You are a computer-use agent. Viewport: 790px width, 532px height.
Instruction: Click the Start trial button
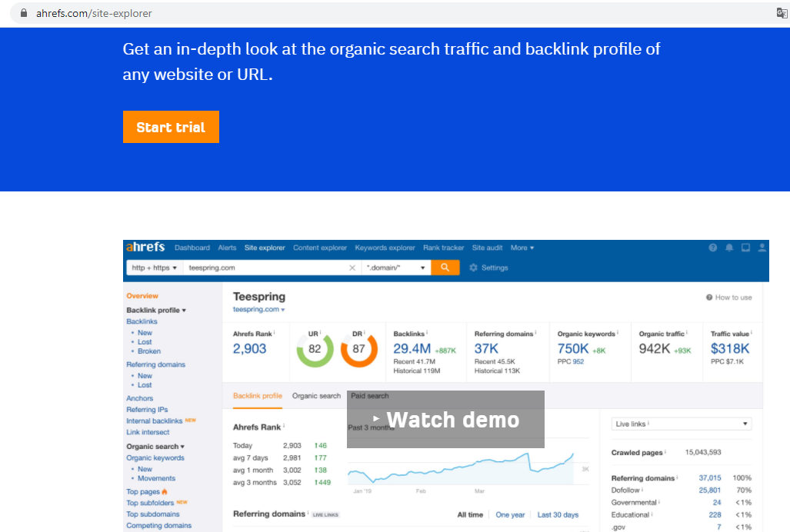coord(171,127)
